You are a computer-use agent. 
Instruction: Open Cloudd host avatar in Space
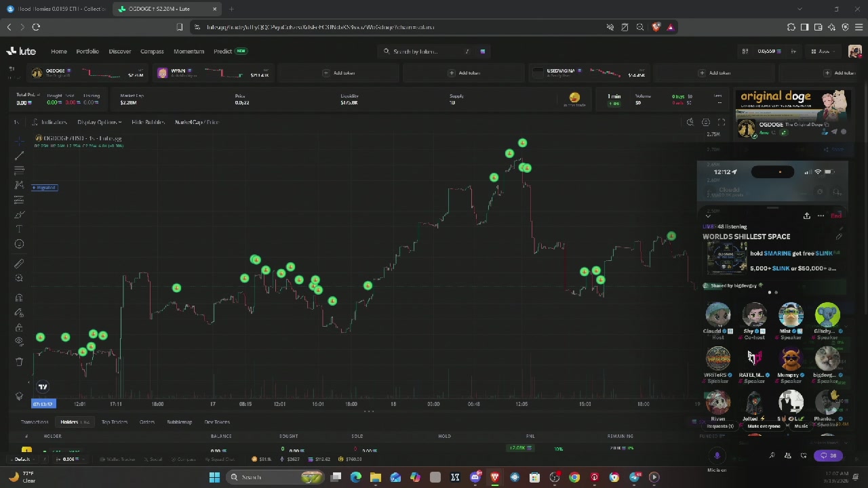(717, 314)
